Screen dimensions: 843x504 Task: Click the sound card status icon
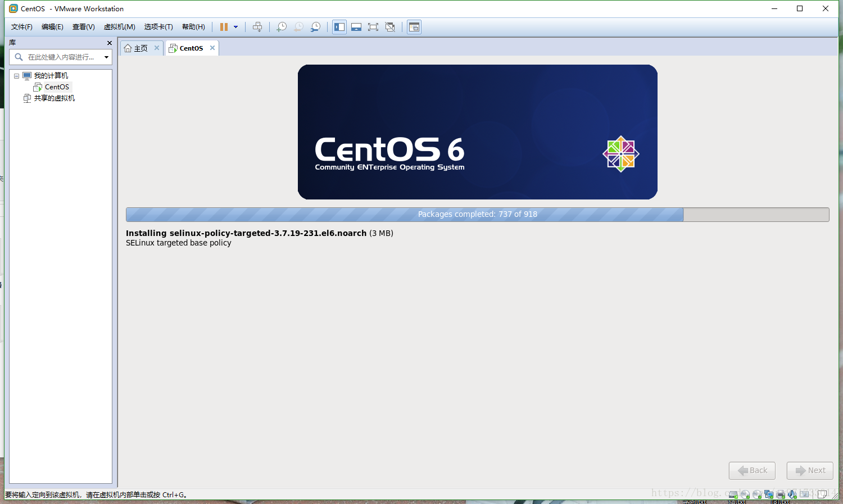click(x=792, y=494)
